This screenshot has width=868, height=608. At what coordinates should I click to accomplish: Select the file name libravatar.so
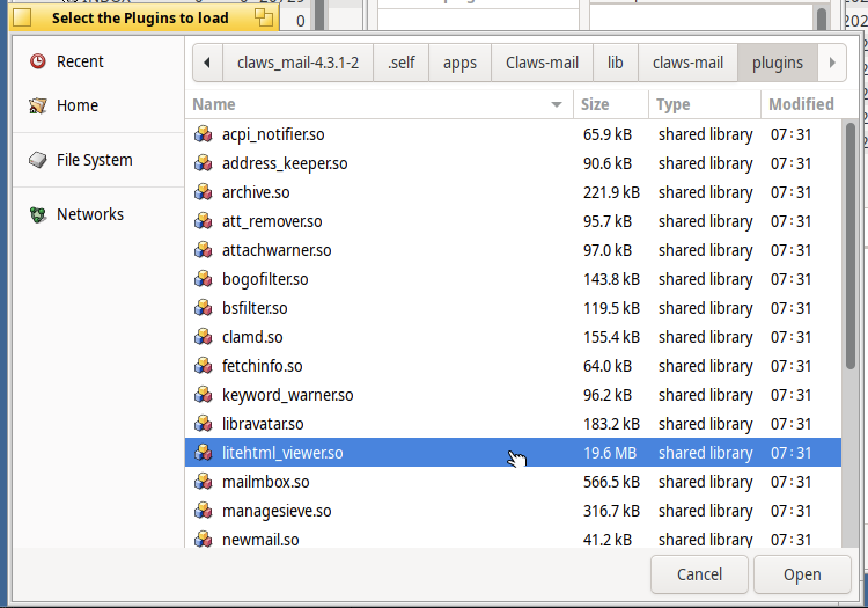[x=263, y=424]
